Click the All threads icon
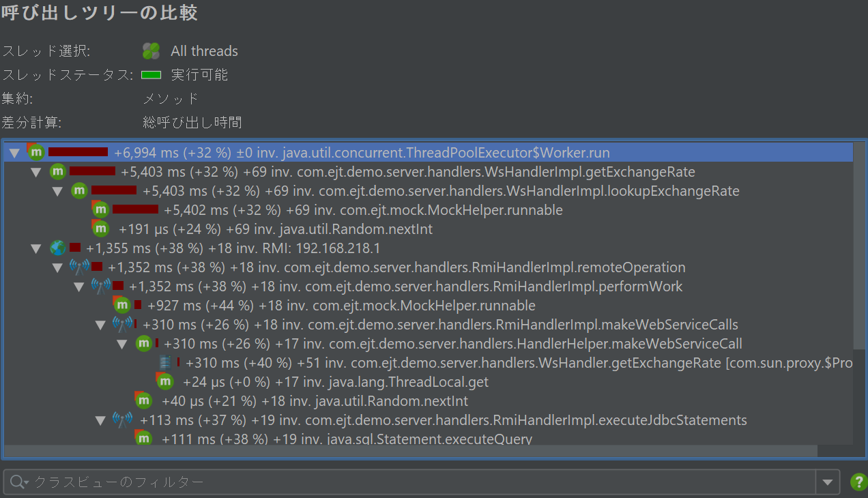Screen dimensions: 868x498 (151, 51)
